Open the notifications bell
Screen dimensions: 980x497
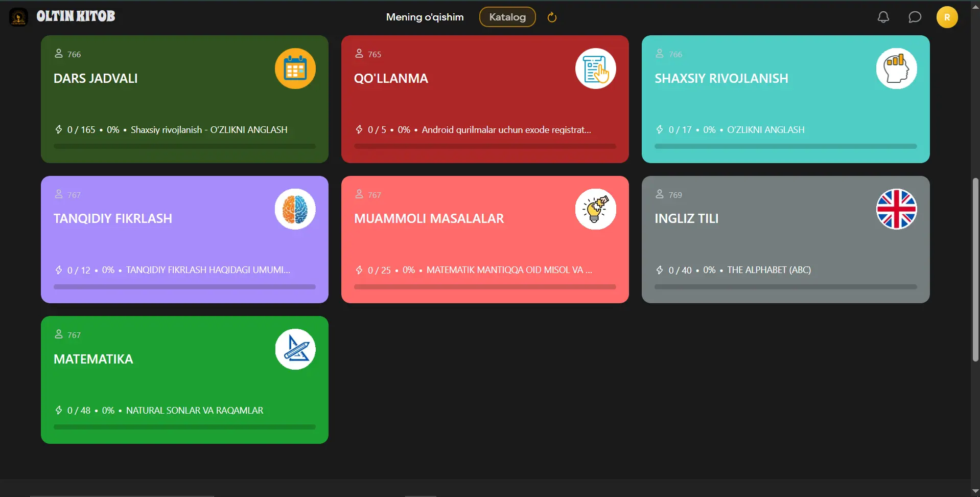pos(883,17)
